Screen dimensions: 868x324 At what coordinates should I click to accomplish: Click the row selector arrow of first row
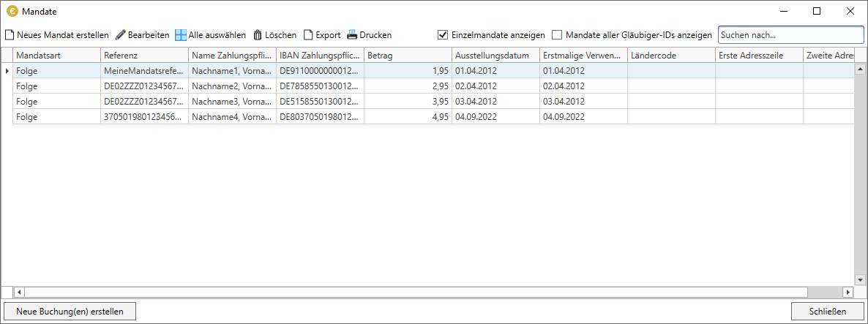7,71
